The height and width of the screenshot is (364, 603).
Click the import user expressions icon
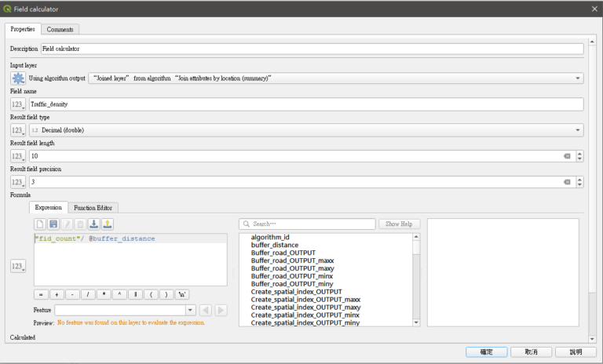click(94, 224)
